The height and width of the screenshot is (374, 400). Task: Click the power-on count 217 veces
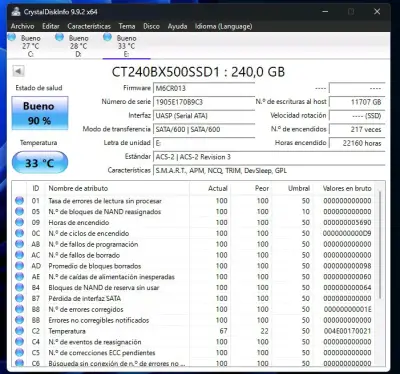(x=357, y=129)
